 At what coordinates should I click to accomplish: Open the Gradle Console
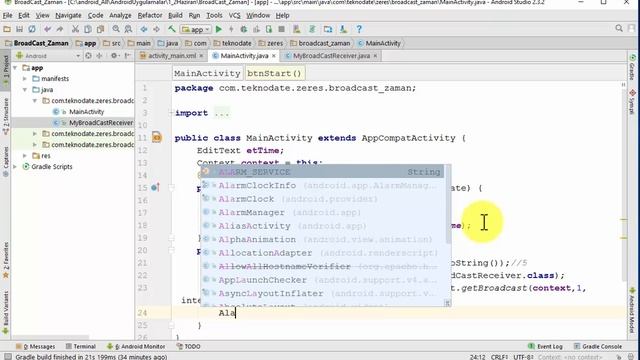598,346
